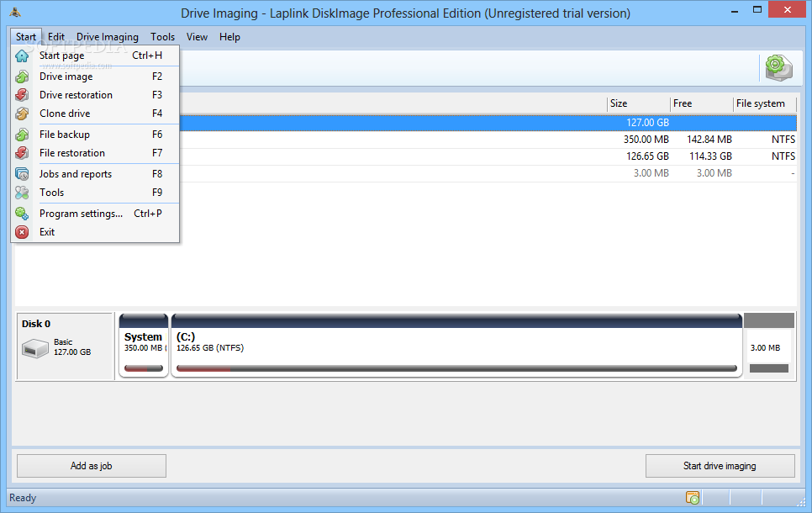812x513 pixels.
Task: Select Drive image menu entry
Action: tap(95, 77)
